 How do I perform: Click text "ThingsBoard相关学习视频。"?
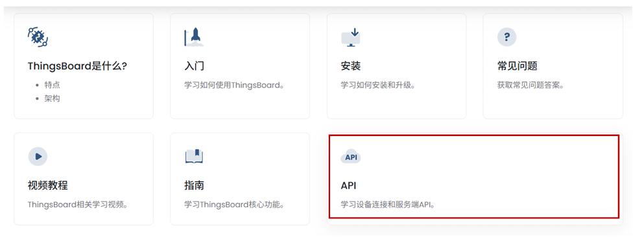coord(78,204)
